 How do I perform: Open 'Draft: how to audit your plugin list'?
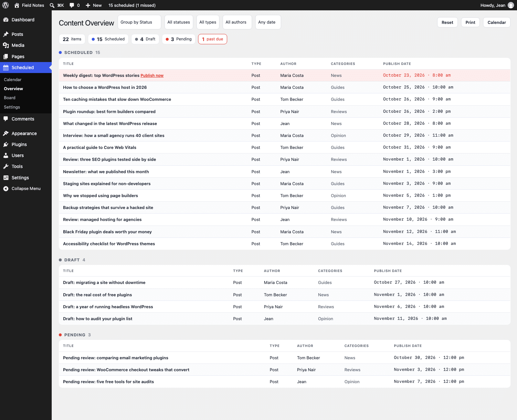pos(98,319)
